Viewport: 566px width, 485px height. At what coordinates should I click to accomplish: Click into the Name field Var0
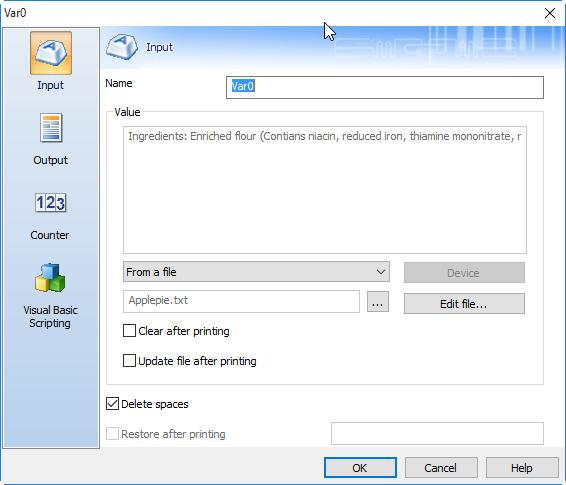click(385, 87)
